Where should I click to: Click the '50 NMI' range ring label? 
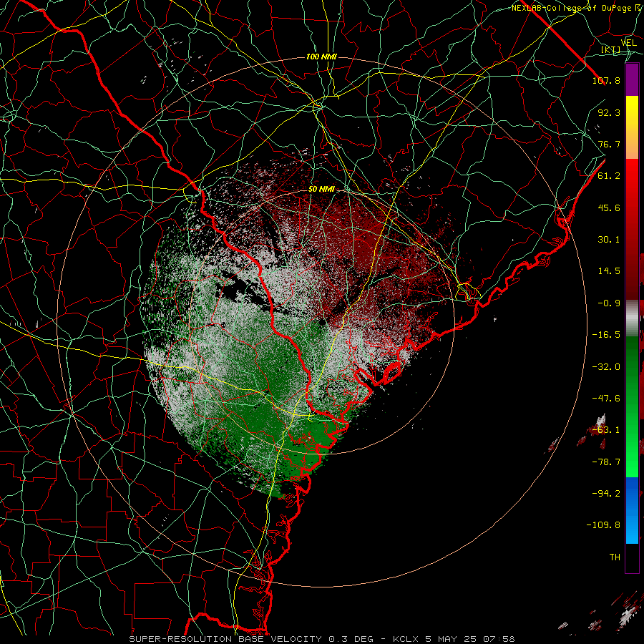click(x=321, y=190)
